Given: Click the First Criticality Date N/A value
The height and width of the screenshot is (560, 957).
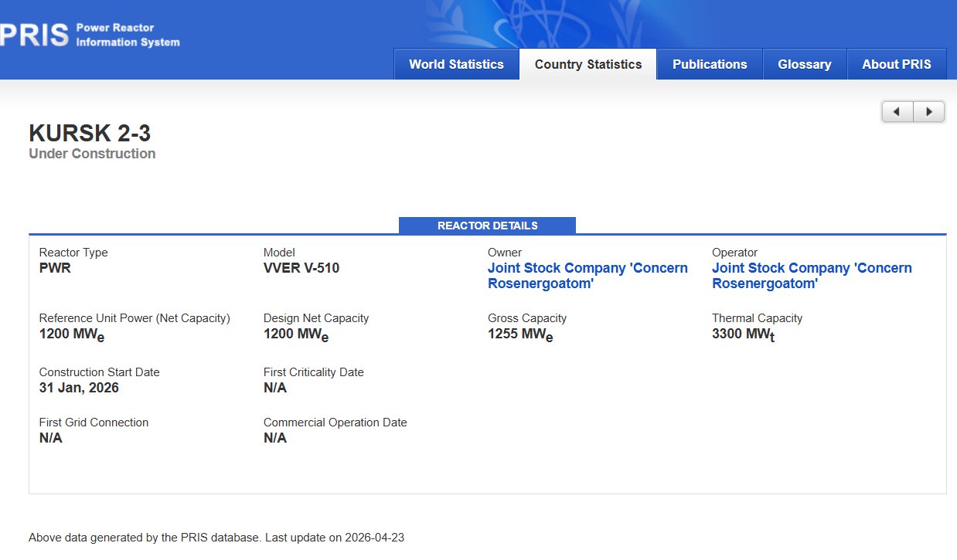Looking at the screenshot, I should click(274, 388).
